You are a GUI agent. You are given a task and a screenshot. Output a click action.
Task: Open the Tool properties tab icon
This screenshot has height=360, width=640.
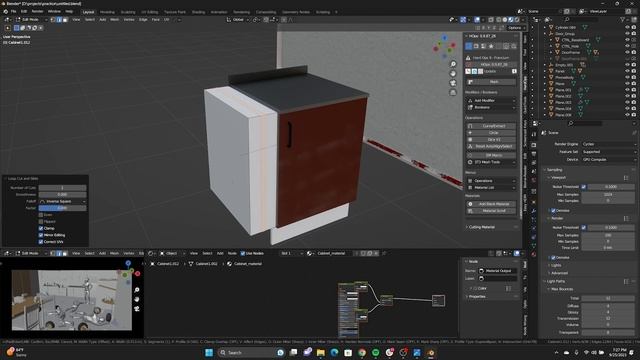tap(534, 134)
